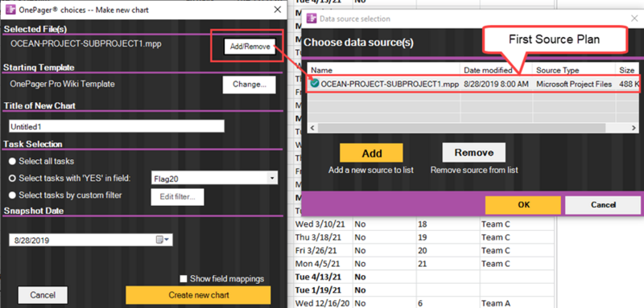The width and height of the screenshot is (644, 308).
Task: Click Add to add a new source
Action: click(371, 153)
